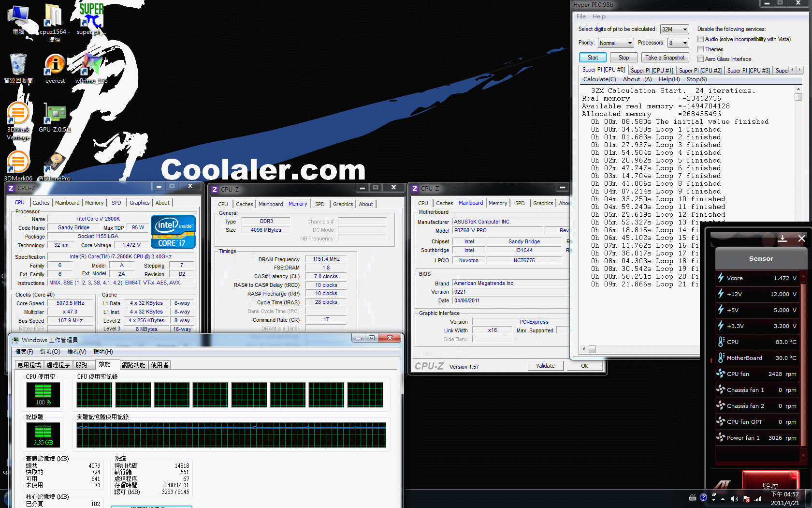Open the File menu in Hyper PI
Viewport: 812px width, 508px height.
581,16
